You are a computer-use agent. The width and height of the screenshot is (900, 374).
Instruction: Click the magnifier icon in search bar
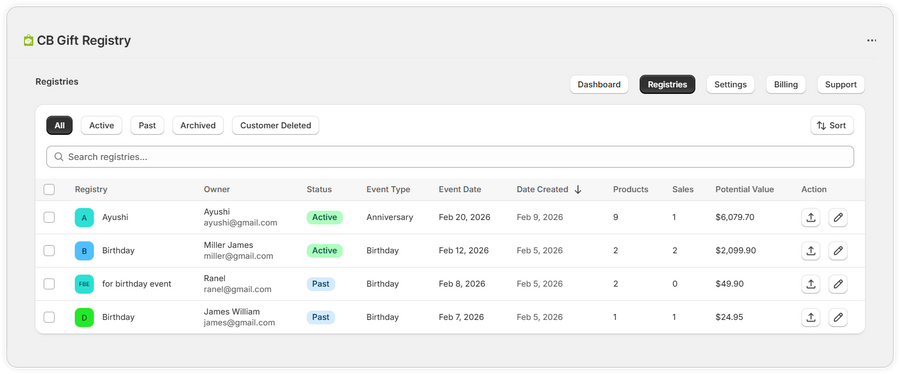[x=59, y=157]
